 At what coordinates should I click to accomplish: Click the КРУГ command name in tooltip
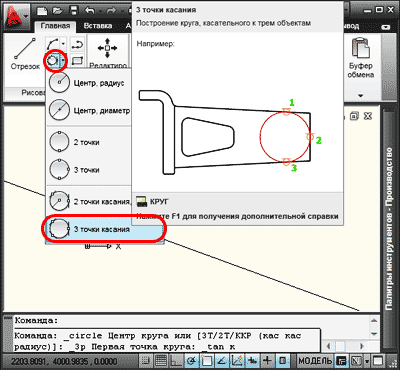pos(160,201)
